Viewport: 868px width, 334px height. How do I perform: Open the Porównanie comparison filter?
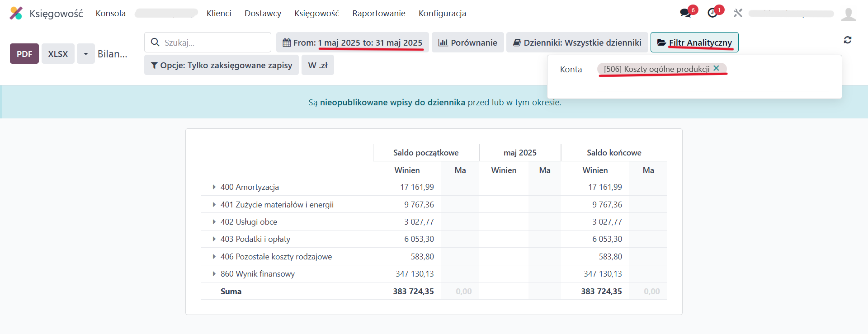(467, 42)
